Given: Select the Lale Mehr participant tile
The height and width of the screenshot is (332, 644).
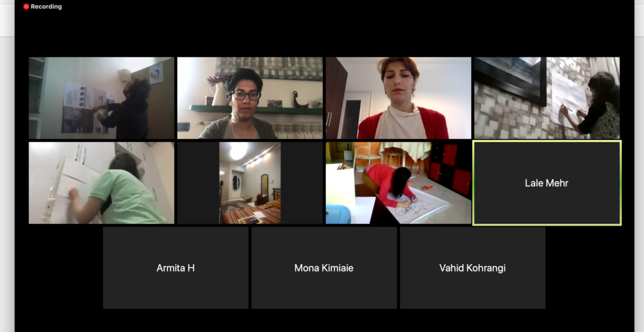Looking at the screenshot, I should (547, 183).
